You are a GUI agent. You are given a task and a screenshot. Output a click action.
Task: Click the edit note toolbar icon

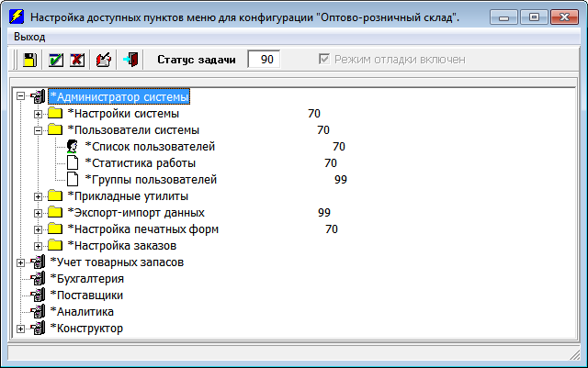click(x=104, y=60)
